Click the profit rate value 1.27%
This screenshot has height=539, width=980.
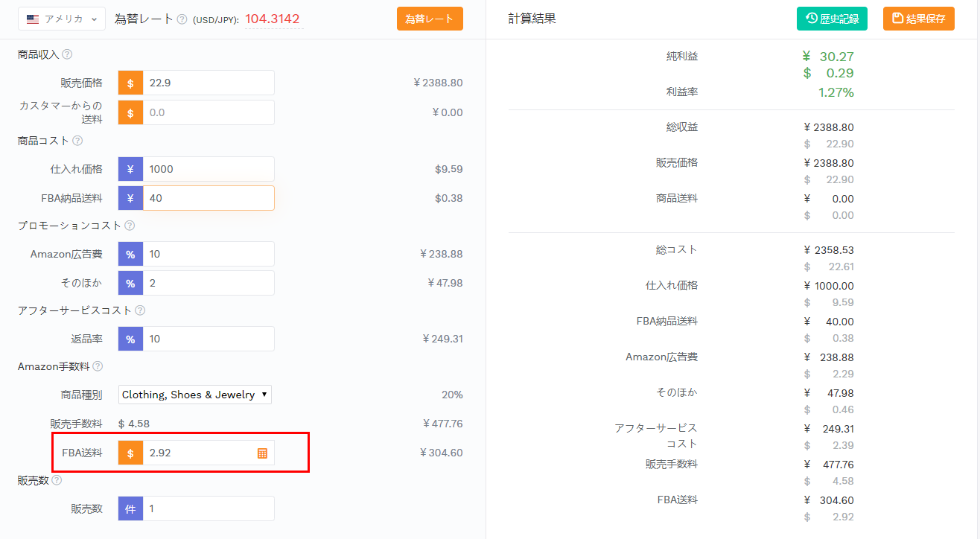click(x=836, y=92)
